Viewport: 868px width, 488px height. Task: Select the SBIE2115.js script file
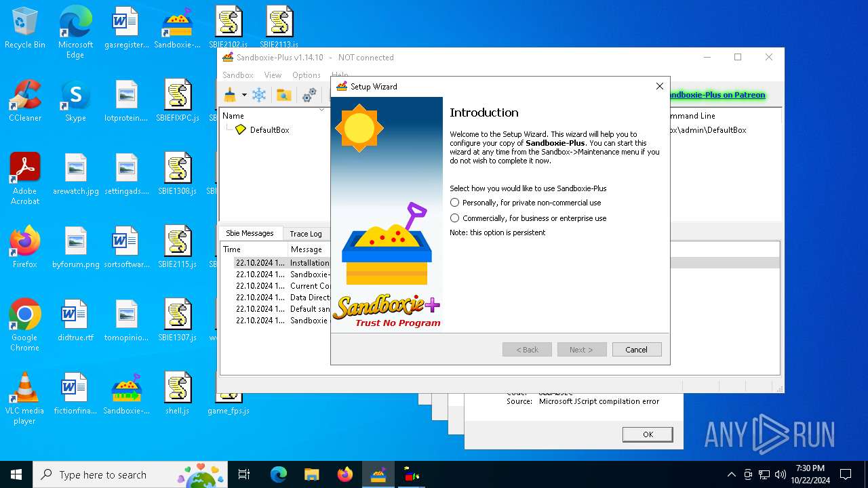tap(178, 247)
